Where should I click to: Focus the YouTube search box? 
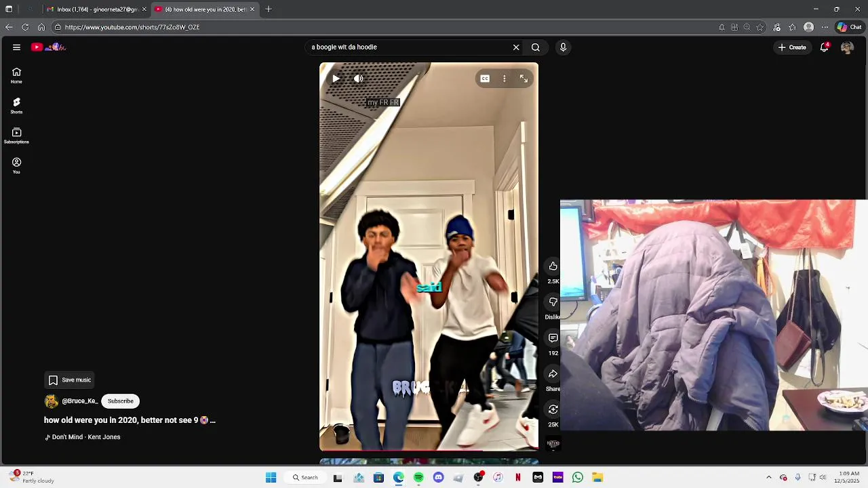click(410, 47)
